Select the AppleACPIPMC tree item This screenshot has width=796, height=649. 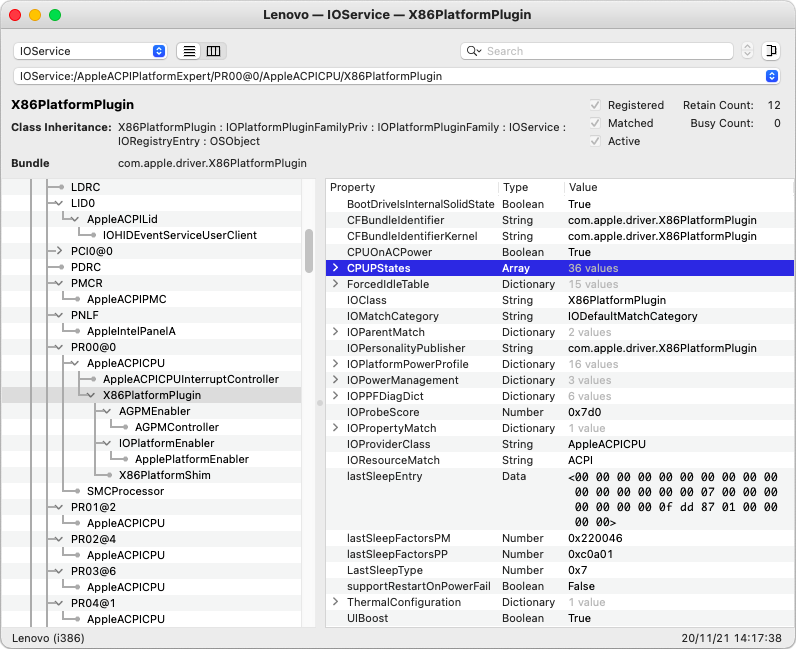[126, 299]
